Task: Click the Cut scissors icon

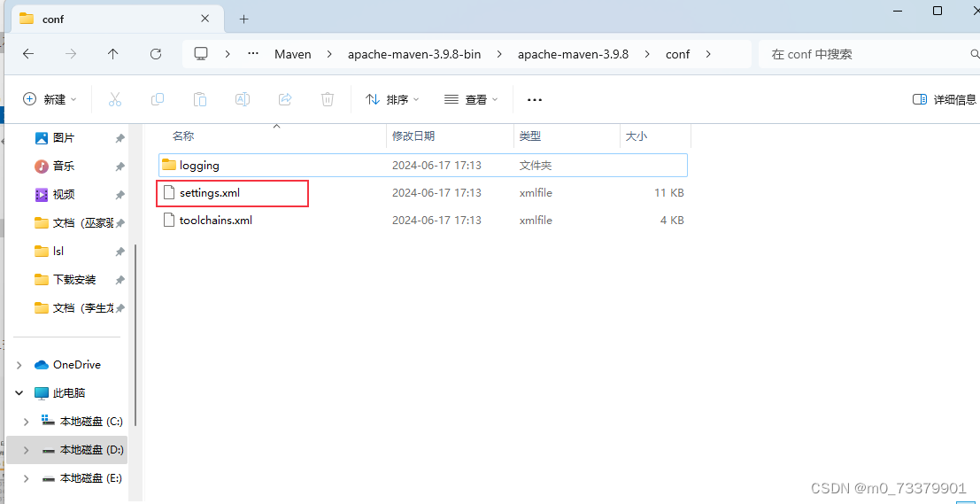Action: point(115,99)
